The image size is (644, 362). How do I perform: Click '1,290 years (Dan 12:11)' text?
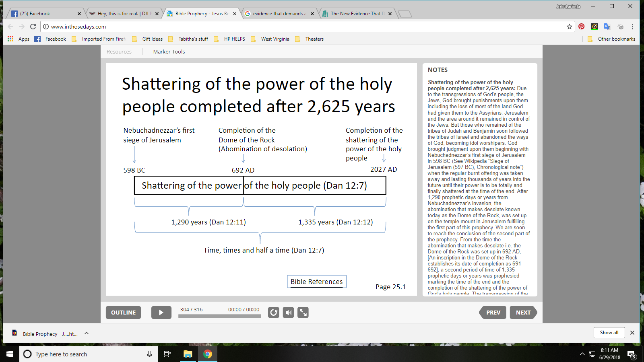click(x=208, y=222)
